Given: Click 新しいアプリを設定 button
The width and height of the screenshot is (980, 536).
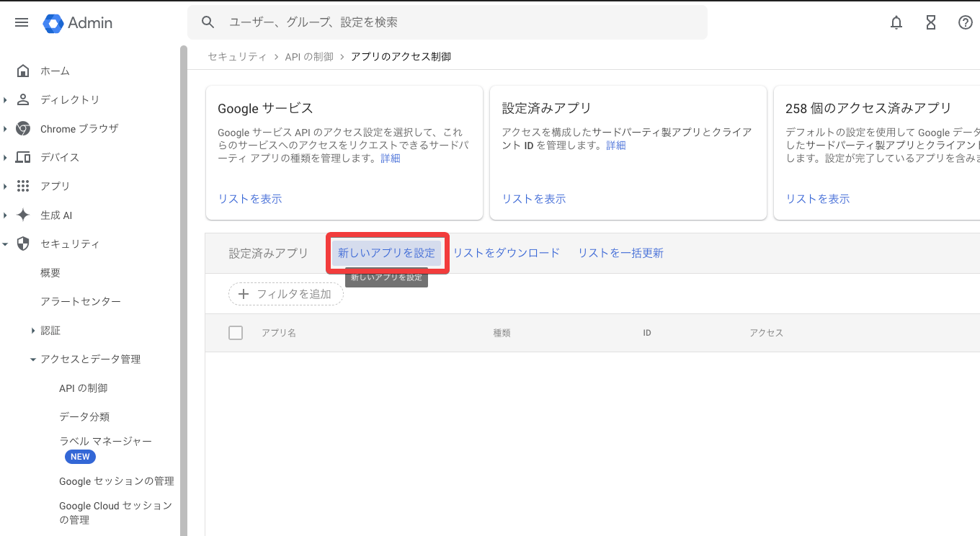Looking at the screenshot, I should click(x=387, y=253).
